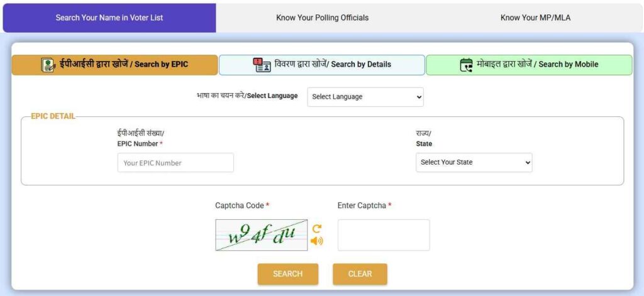Screen dimensions: 644x296
Task: Expand the Select Your State dropdown
Action: [474, 162]
